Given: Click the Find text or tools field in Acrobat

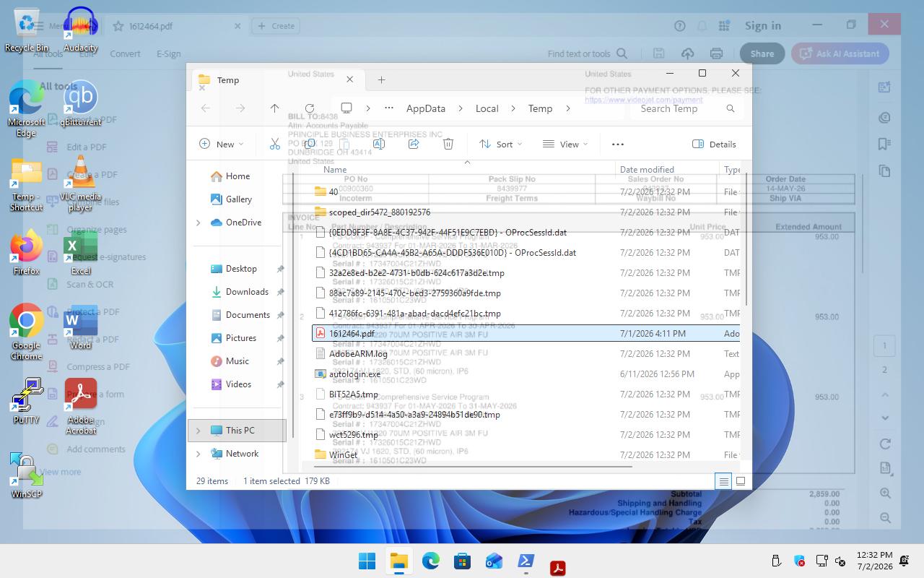Looking at the screenshot, I should click(587, 53).
